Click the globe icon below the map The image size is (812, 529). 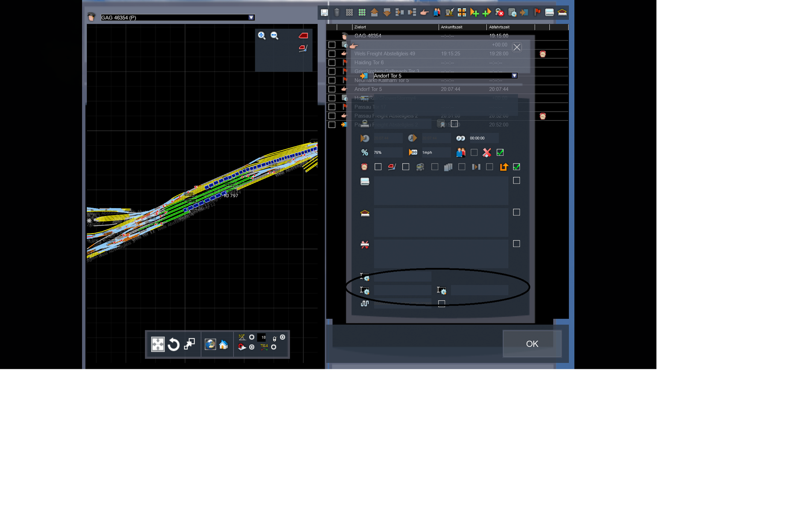tap(210, 344)
